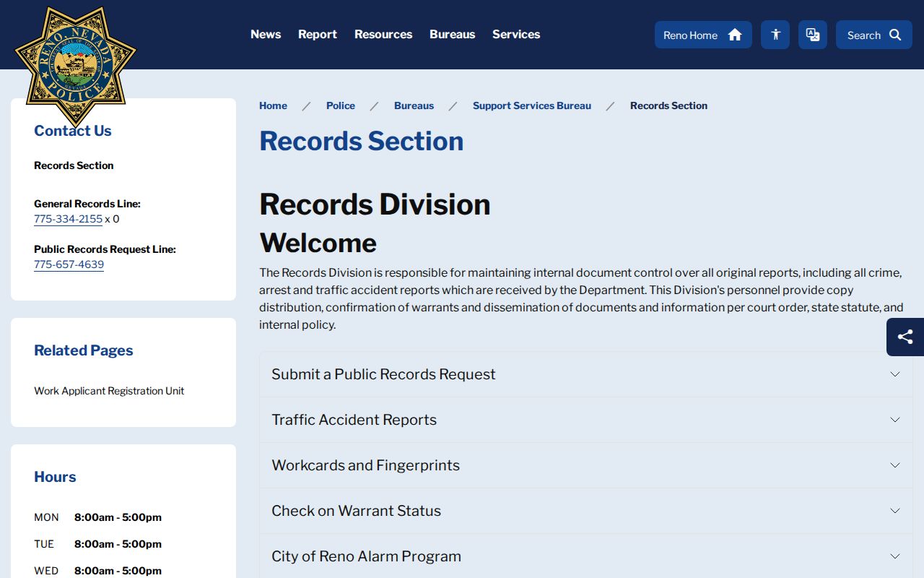Open the Resources menu

(x=383, y=34)
